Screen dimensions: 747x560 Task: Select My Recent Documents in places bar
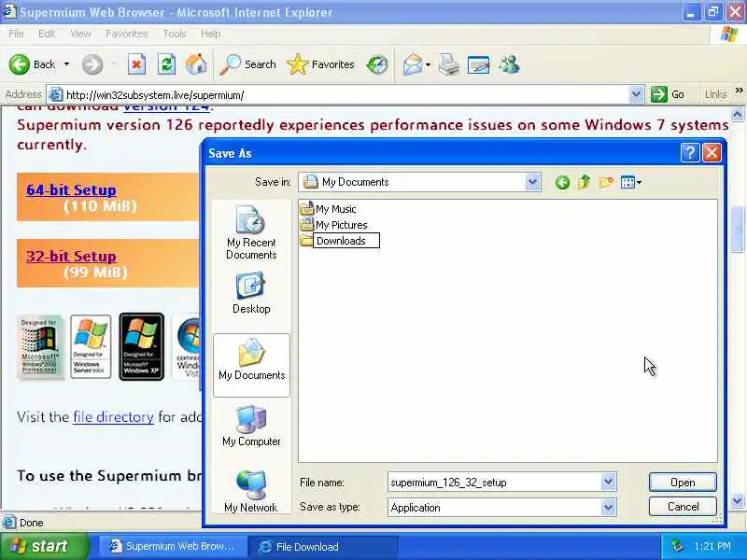coord(251,232)
